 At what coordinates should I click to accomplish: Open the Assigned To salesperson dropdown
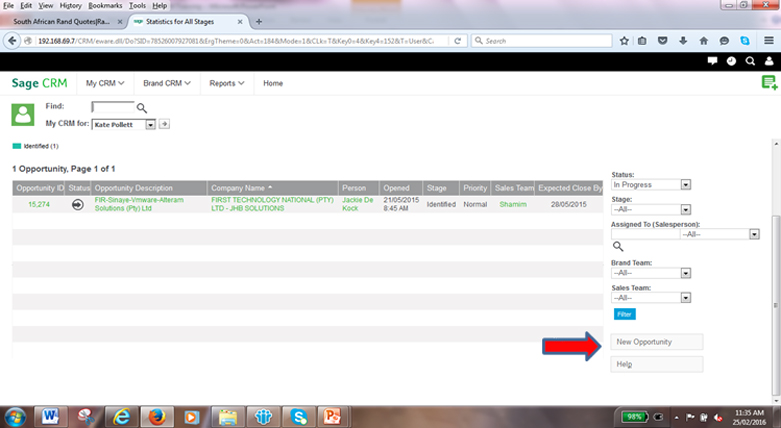point(720,234)
